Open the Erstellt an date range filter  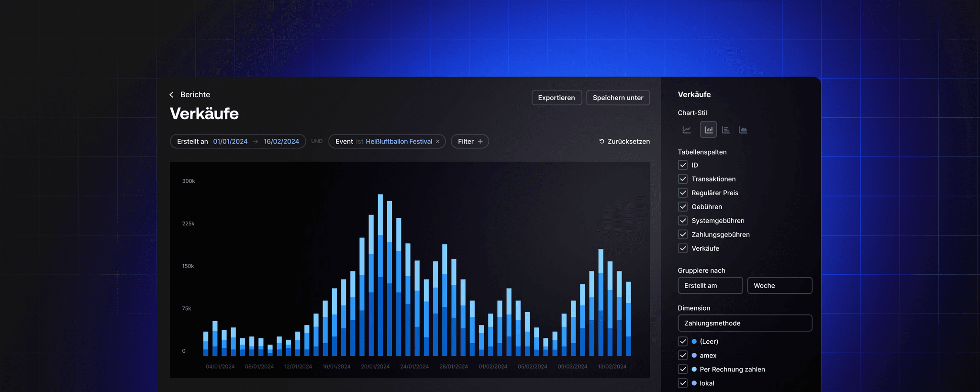238,141
